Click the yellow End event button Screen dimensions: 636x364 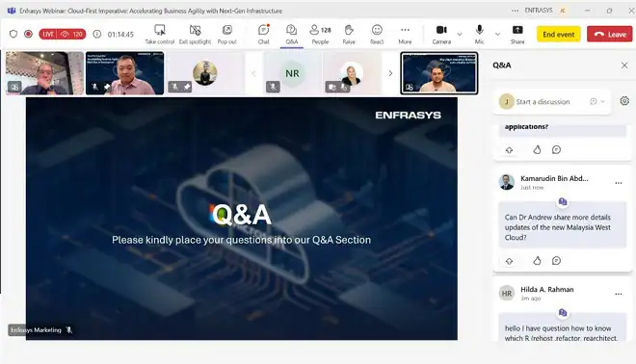559,35
